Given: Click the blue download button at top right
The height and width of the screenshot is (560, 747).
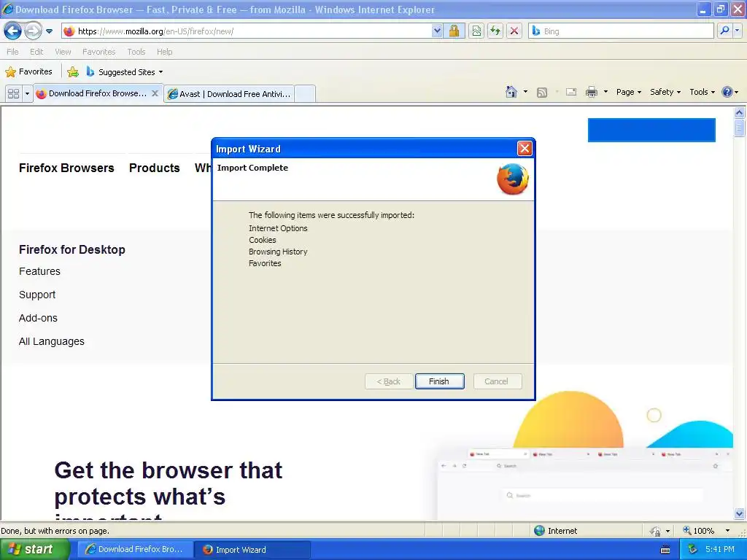Looking at the screenshot, I should click(x=651, y=130).
